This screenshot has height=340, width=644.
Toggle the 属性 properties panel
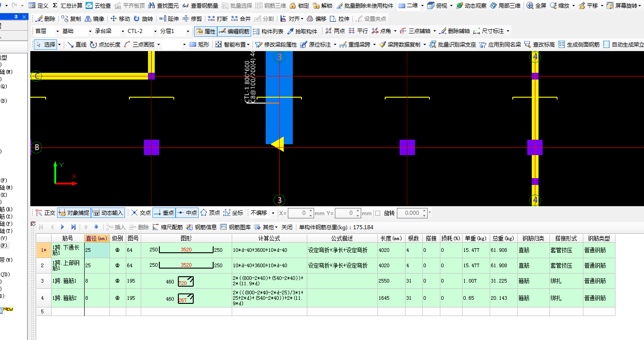(206, 31)
